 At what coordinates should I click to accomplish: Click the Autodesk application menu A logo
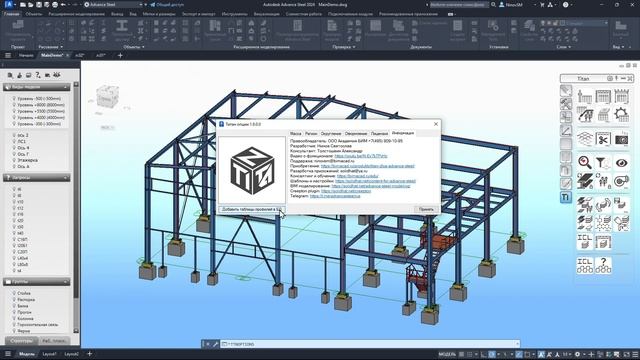pyautogui.click(x=9, y=4)
